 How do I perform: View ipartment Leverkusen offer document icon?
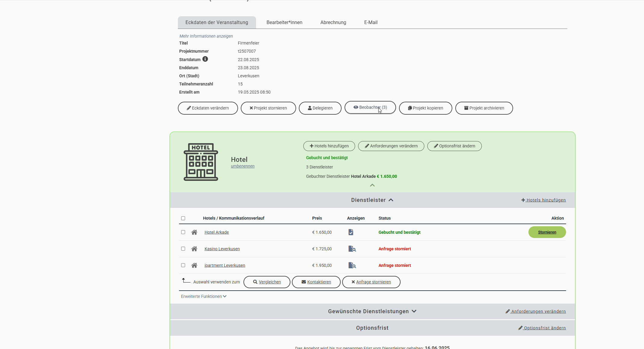(352, 265)
